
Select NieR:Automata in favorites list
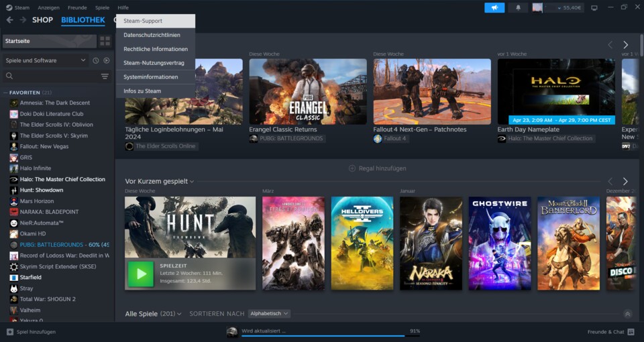pos(42,223)
